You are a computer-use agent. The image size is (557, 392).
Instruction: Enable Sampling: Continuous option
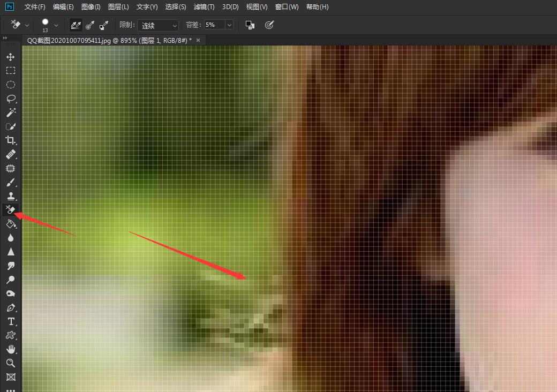pos(76,25)
